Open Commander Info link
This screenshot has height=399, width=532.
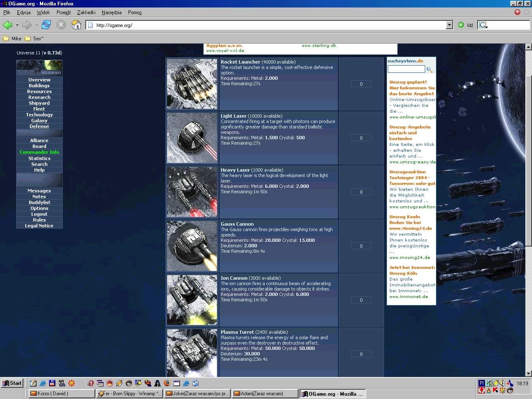pyautogui.click(x=39, y=152)
